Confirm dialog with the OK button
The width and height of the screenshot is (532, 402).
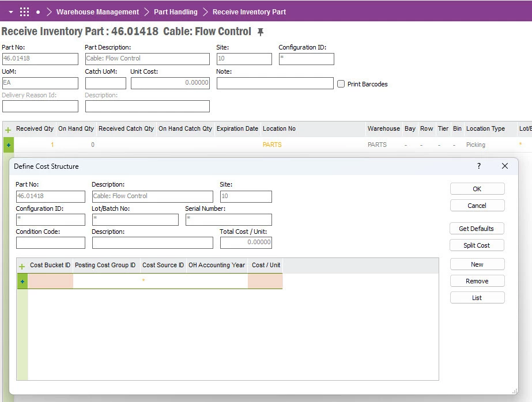click(477, 189)
